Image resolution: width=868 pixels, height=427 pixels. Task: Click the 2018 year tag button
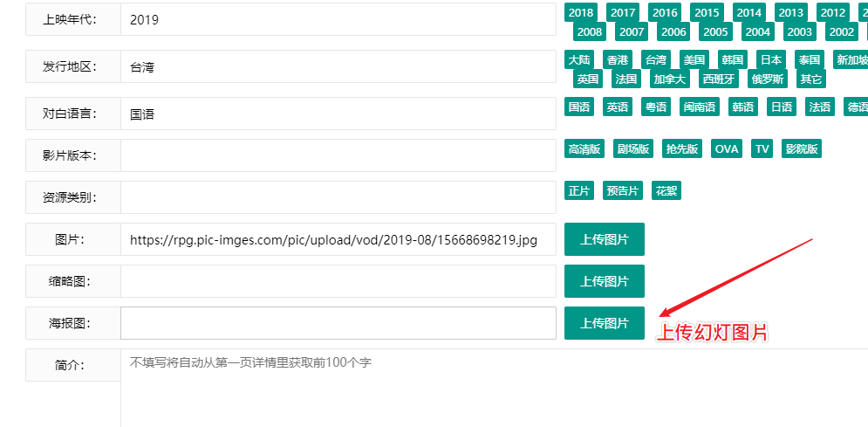[x=580, y=12]
